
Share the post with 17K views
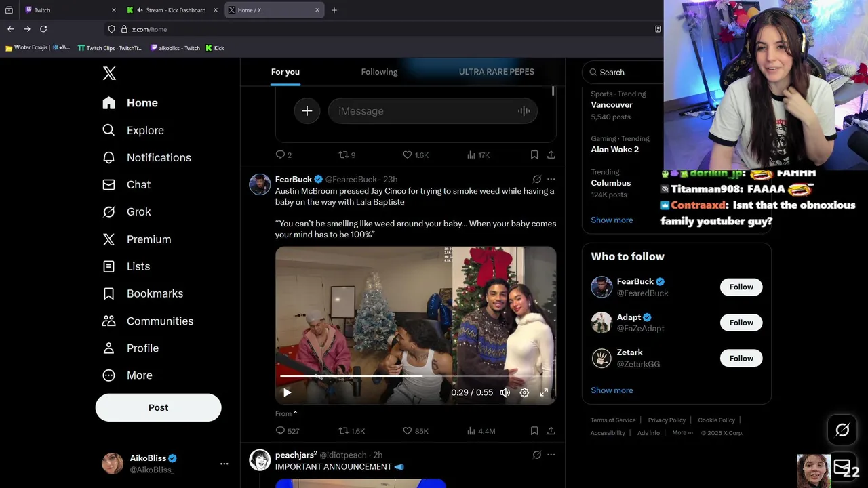pyautogui.click(x=551, y=155)
